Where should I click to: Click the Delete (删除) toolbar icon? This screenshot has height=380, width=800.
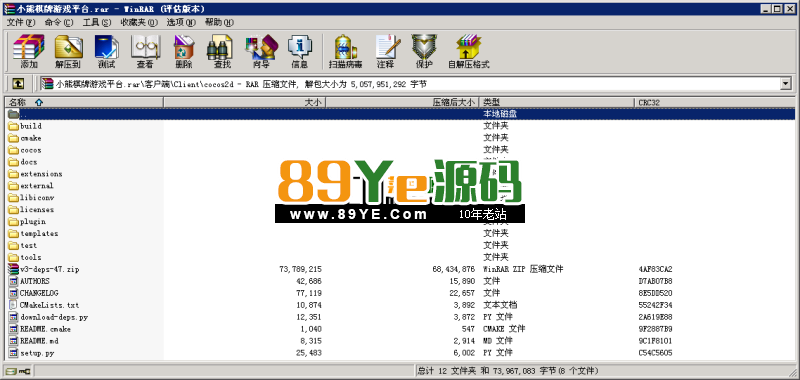pos(184,52)
